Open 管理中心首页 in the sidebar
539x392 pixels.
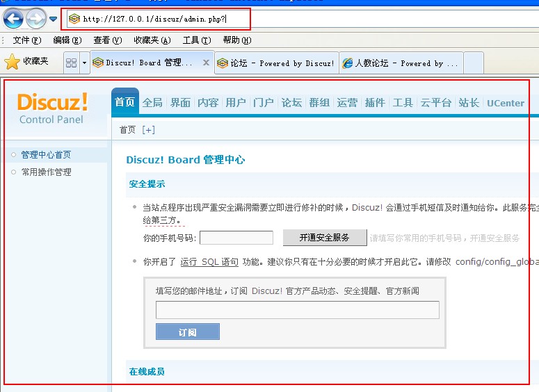pyautogui.click(x=46, y=154)
